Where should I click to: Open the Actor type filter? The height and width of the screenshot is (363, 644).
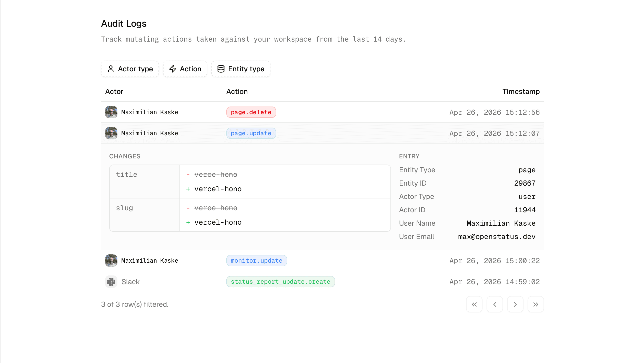click(x=130, y=69)
